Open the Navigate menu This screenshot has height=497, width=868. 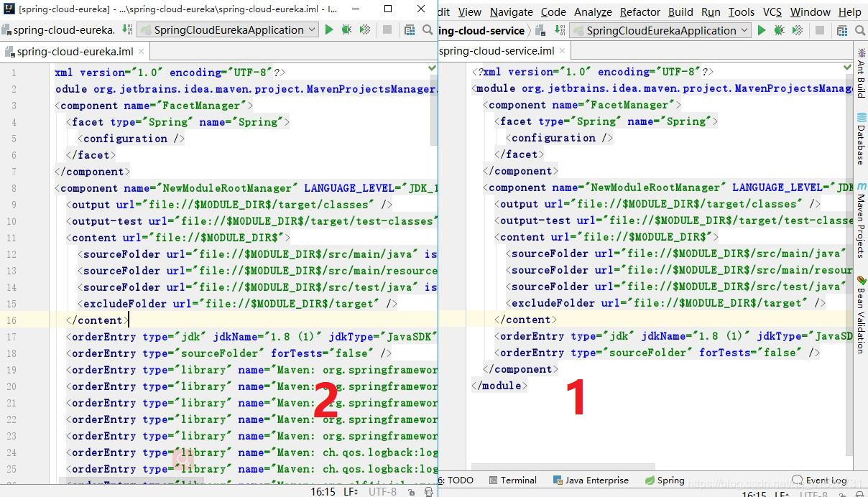[512, 11]
